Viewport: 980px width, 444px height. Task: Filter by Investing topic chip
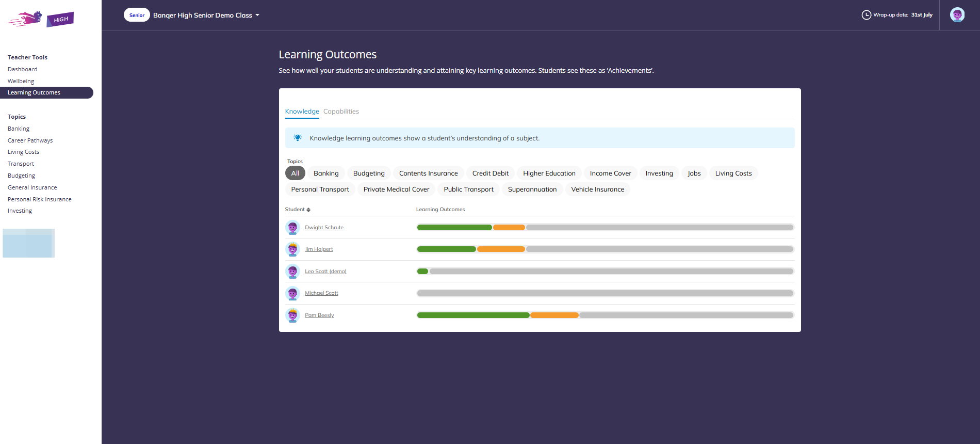point(659,173)
